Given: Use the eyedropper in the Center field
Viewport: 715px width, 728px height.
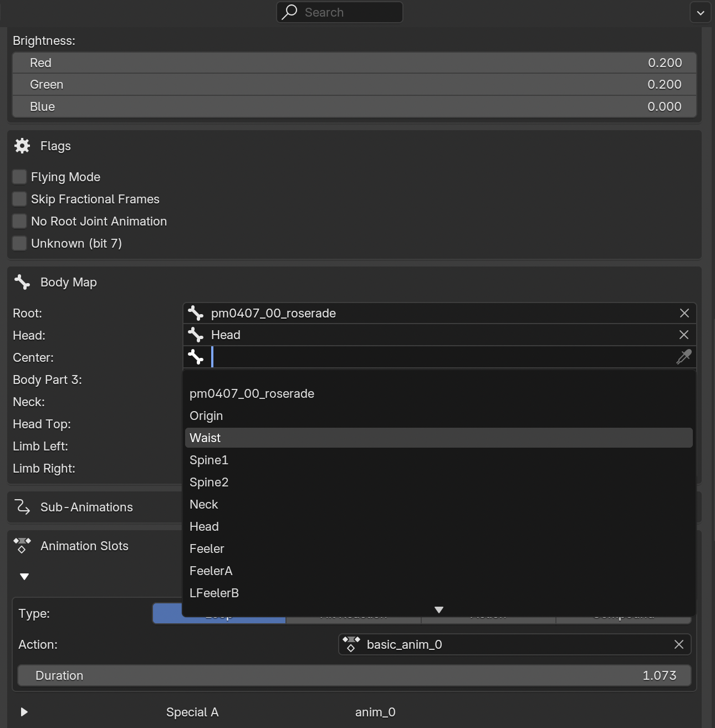Looking at the screenshot, I should point(684,357).
